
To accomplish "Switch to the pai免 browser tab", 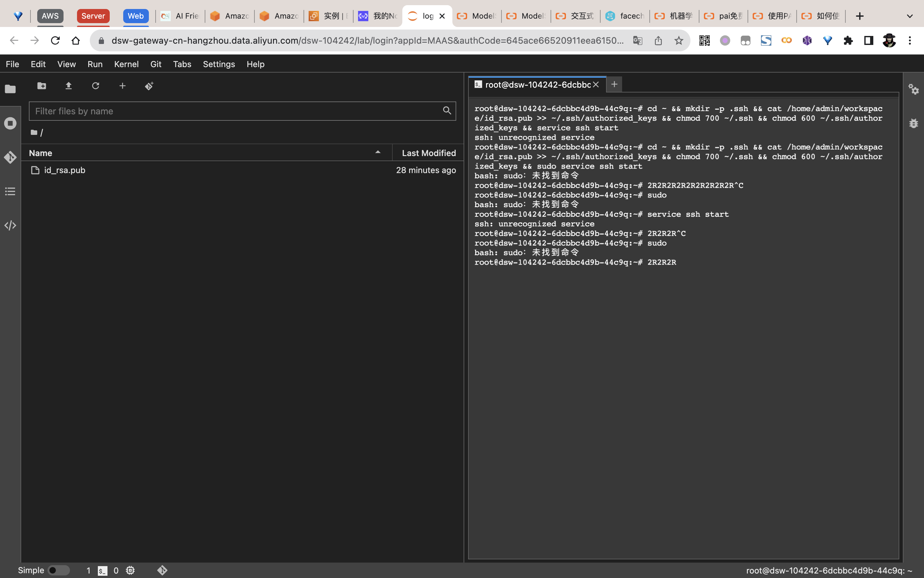I will point(723,16).
